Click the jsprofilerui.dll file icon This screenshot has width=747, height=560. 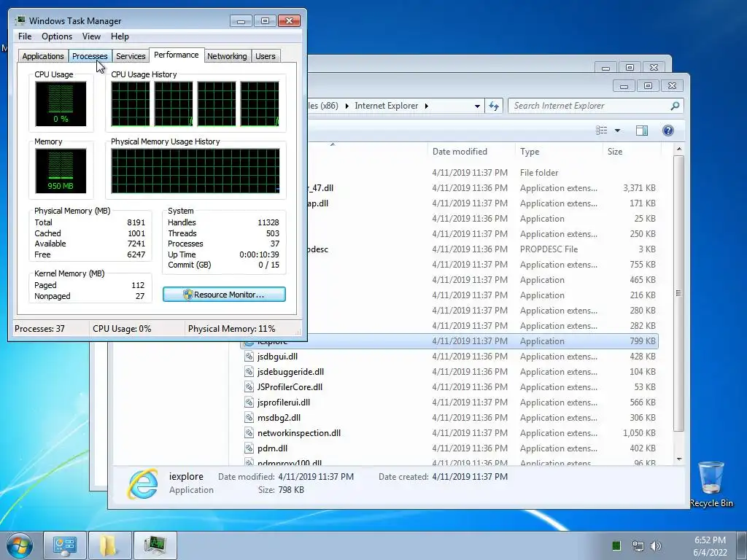point(249,402)
